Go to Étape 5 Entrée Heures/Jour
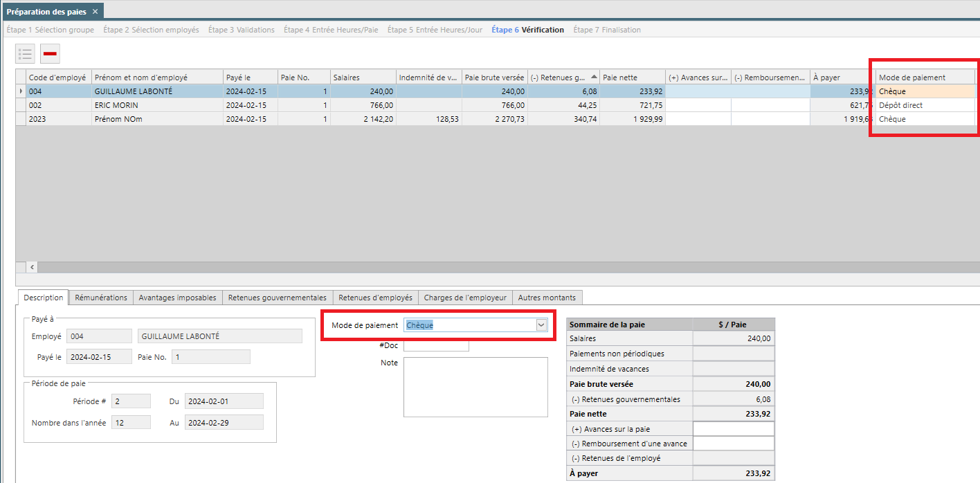Viewport: 980px width, 483px height. pyautogui.click(x=435, y=30)
